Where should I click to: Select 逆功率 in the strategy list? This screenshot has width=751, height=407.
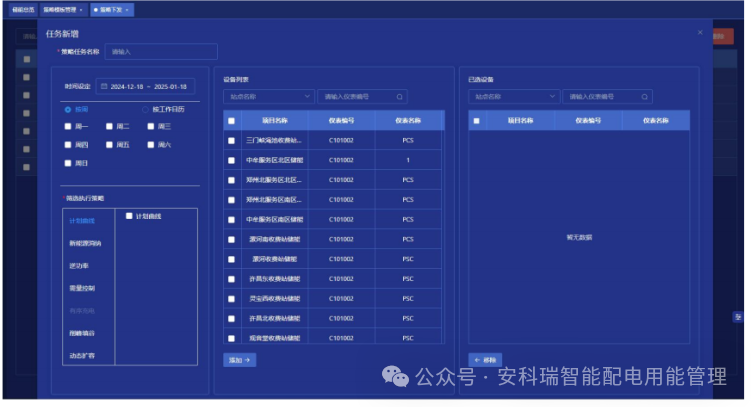(79, 266)
